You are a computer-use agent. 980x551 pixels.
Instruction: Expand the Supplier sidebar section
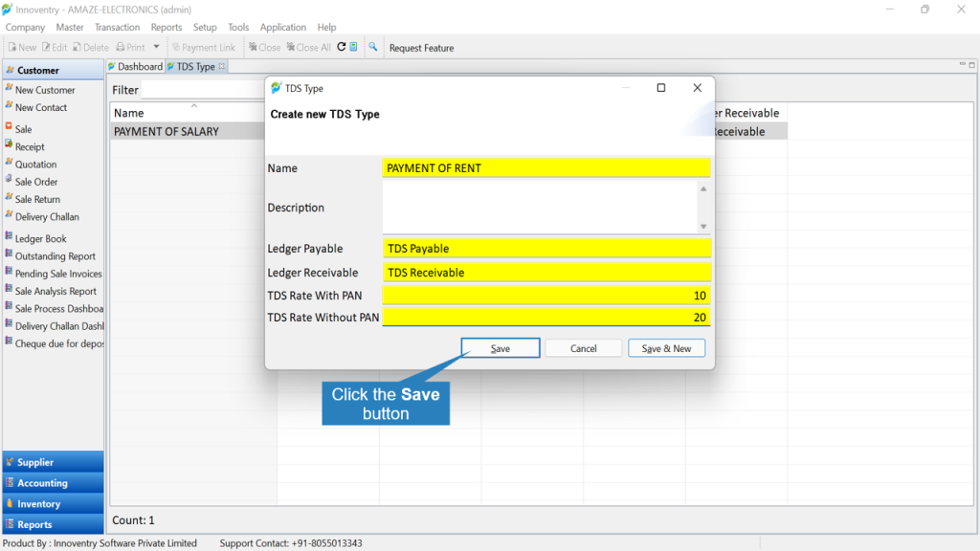tap(54, 462)
